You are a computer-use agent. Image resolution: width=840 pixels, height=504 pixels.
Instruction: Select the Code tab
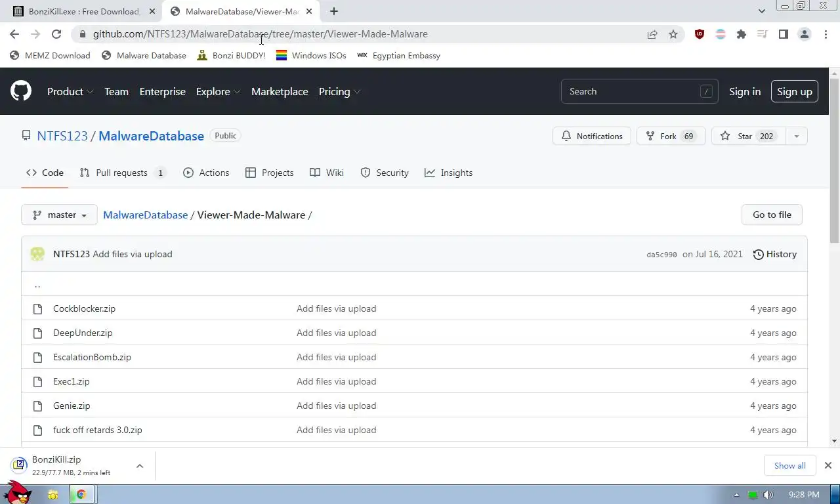tap(45, 173)
